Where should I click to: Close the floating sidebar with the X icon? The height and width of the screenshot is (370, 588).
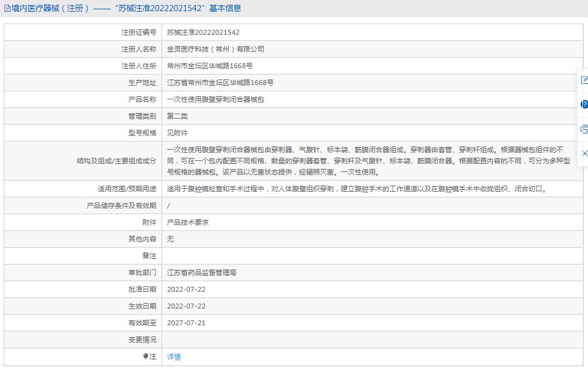585,153
